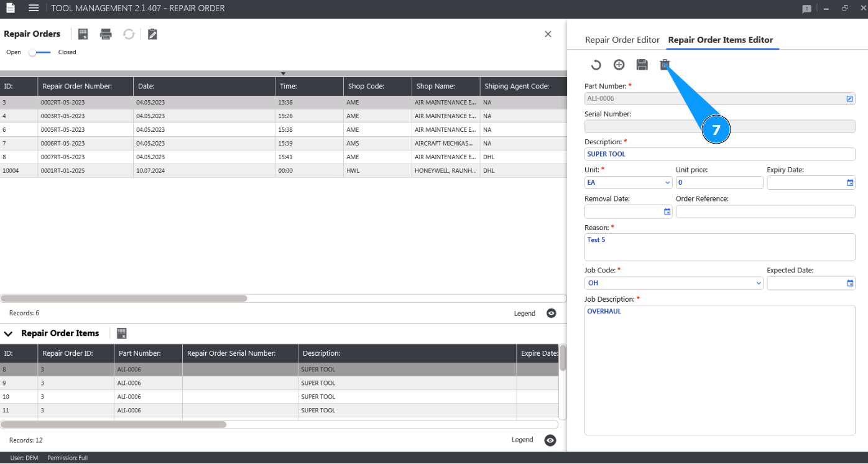Reload the Repair Order Items Editor form

pyautogui.click(x=596, y=65)
